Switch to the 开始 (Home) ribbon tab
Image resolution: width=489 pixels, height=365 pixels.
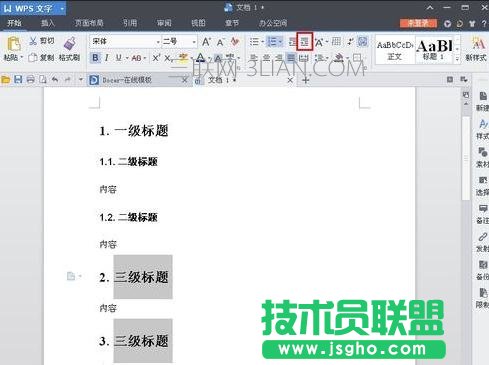[14, 23]
